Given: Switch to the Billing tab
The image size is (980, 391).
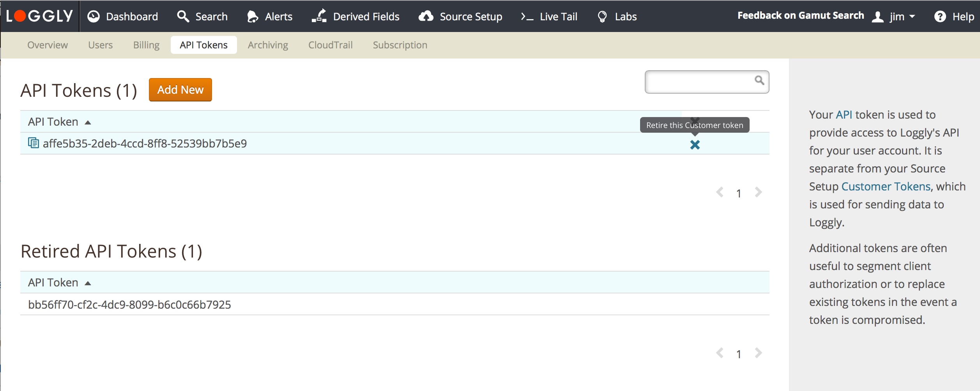Looking at the screenshot, I should point(146,45).
